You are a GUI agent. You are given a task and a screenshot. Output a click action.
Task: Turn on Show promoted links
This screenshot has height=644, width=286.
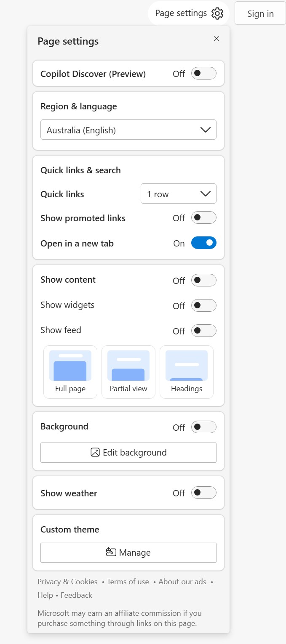click(x=204, y=218)
